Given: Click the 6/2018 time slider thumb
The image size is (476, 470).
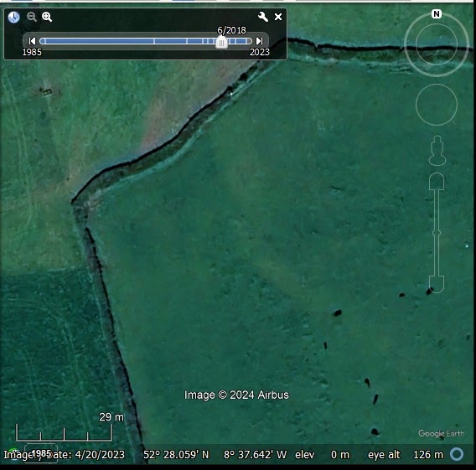Looking at the screenshot, I should (x=221, y=43).
